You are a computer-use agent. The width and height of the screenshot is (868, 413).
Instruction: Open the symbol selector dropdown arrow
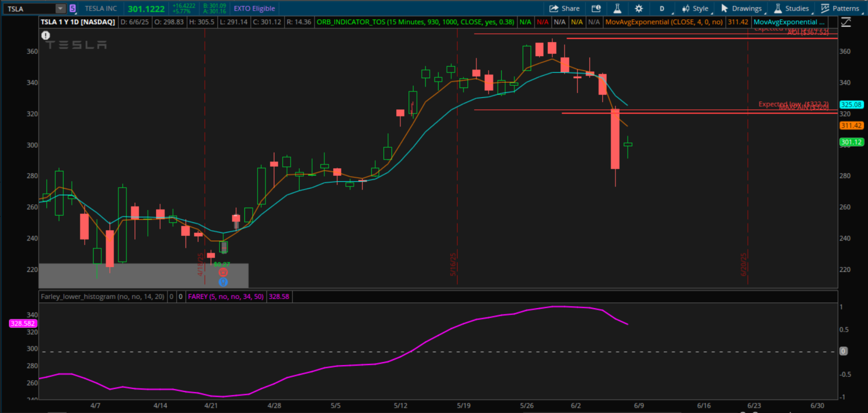pos(60,9)
